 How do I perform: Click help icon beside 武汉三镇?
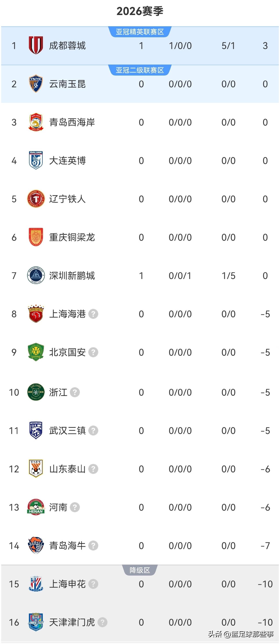pos(93,430)
